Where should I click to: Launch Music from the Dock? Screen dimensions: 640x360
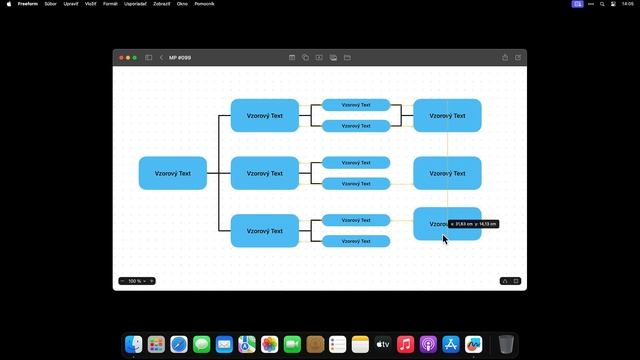tap(405, 344)
